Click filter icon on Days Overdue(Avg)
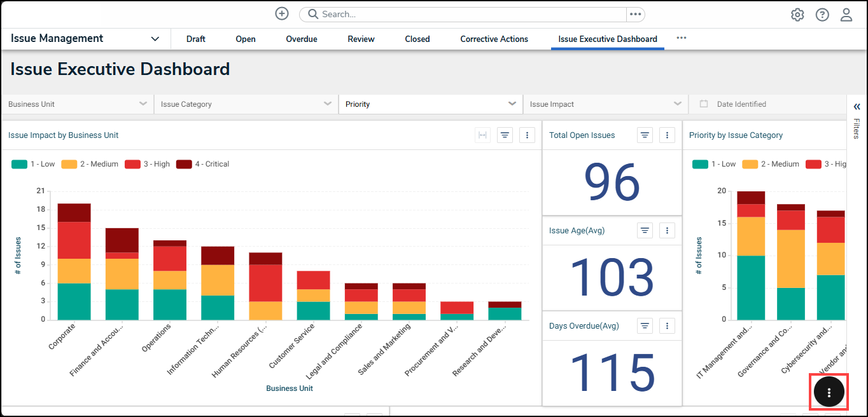This screenshot has height=417, width=868. point(645,326)
